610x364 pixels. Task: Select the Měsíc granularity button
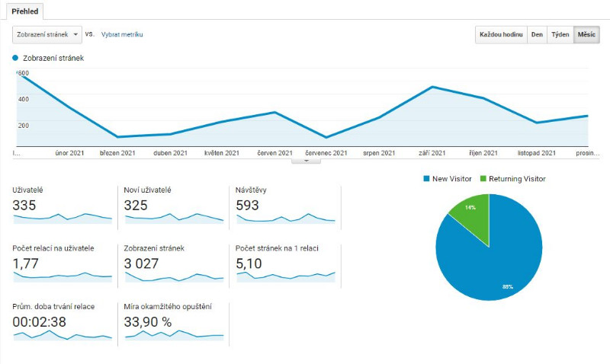pyautogui.click(x=586, y=35)
